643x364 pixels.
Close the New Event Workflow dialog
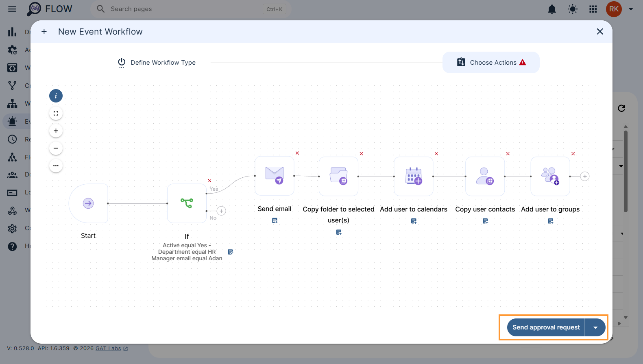click(599, 31)
